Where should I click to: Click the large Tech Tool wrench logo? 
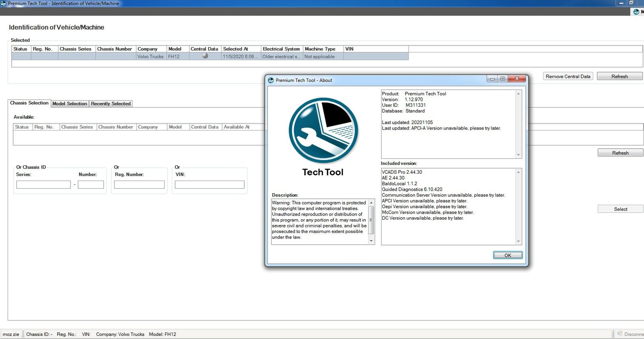[323, 131]
